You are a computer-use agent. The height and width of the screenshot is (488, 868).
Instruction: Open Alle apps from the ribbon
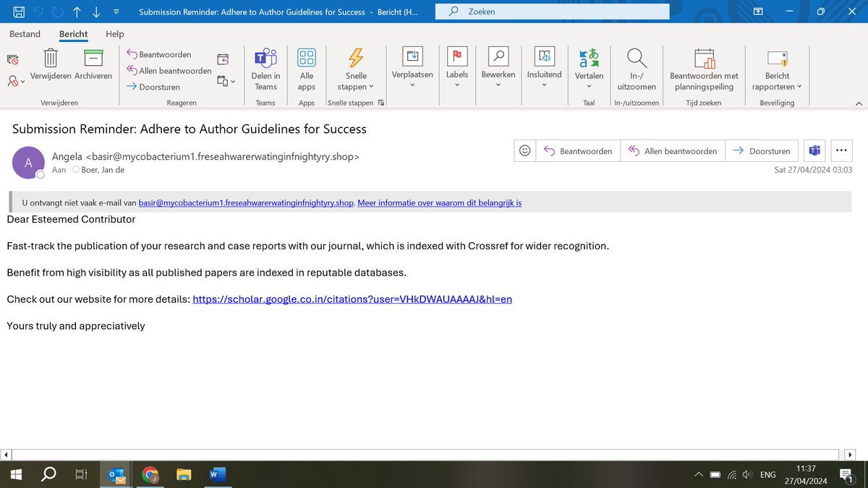point(306,59)
